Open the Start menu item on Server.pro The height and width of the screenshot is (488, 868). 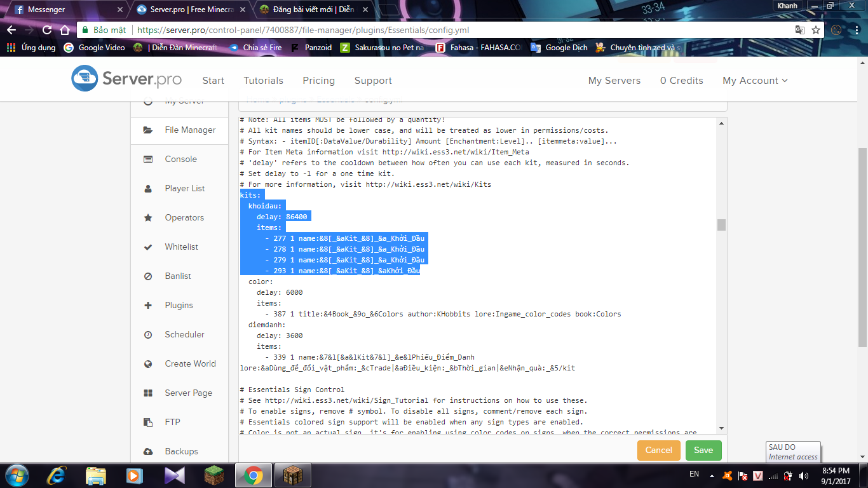[x=213, y=81]
